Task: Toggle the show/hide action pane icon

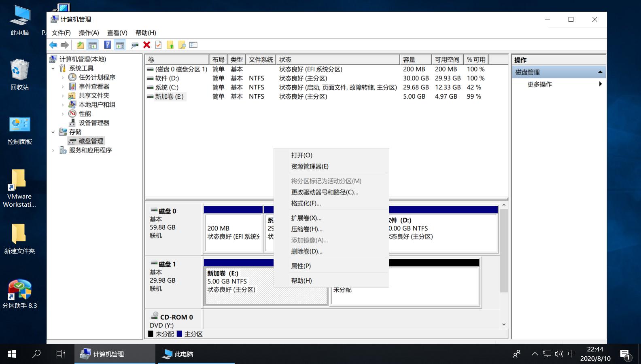Action: (120, 45)
